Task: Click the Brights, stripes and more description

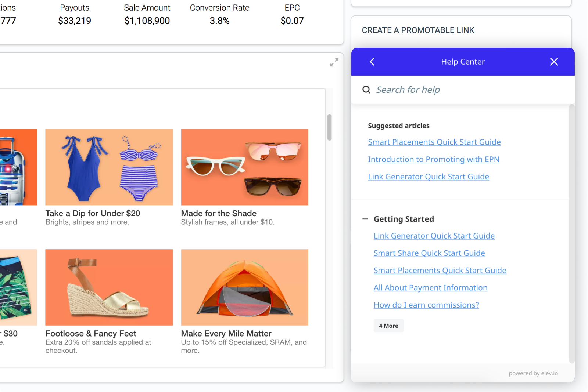Action: (87, 222)
